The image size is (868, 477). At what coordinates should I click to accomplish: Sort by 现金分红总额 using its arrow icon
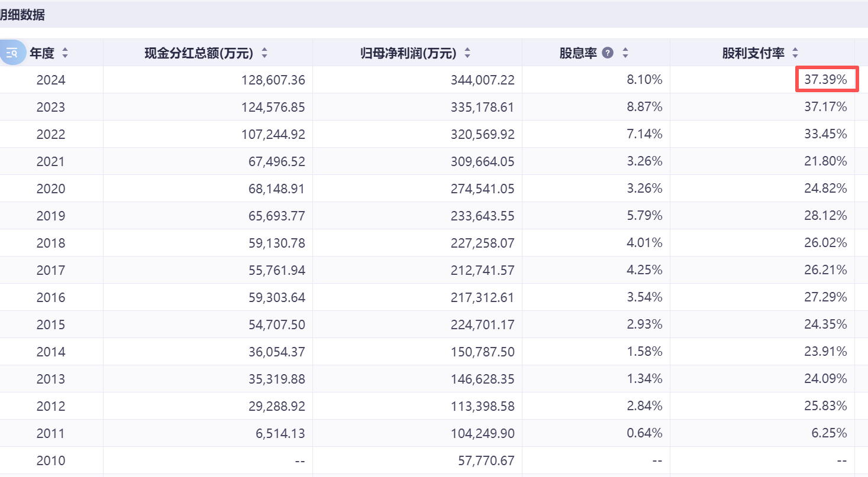(x=264, y=53)
